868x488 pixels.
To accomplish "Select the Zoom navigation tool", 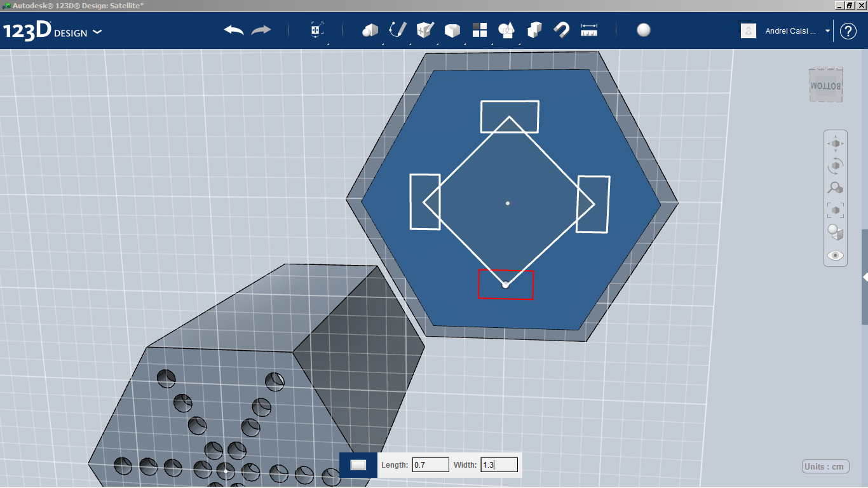I will pos(836,188).
